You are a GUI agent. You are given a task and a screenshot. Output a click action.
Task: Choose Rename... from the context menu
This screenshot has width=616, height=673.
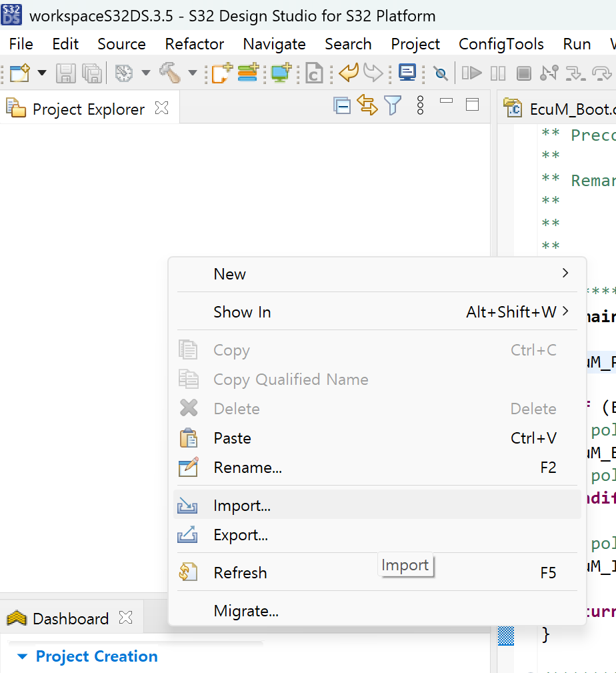pos(377,468)
